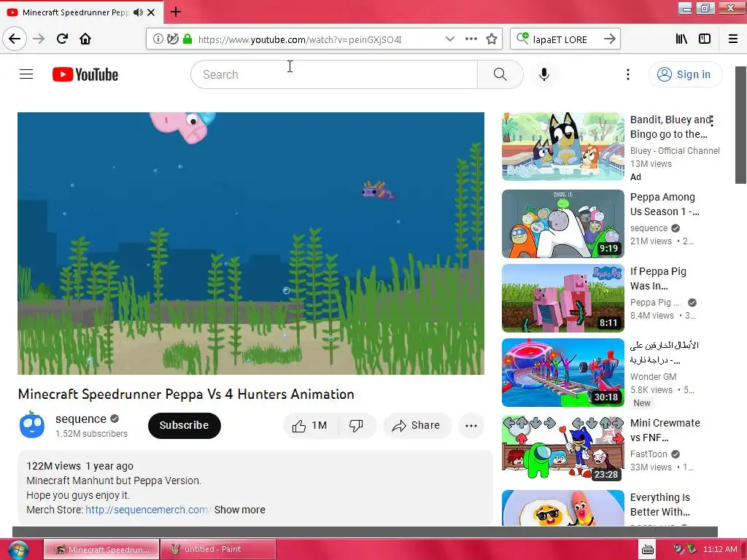Image resolution: width=747 pixels, height=560 pixels.
Task: Open the browser home page
Action: click(85, 39)
